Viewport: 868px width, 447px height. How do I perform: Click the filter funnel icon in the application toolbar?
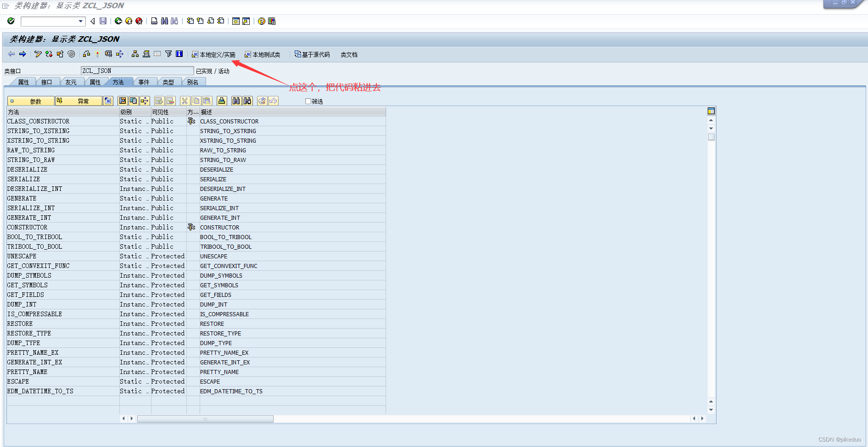[x=168, y=54]
